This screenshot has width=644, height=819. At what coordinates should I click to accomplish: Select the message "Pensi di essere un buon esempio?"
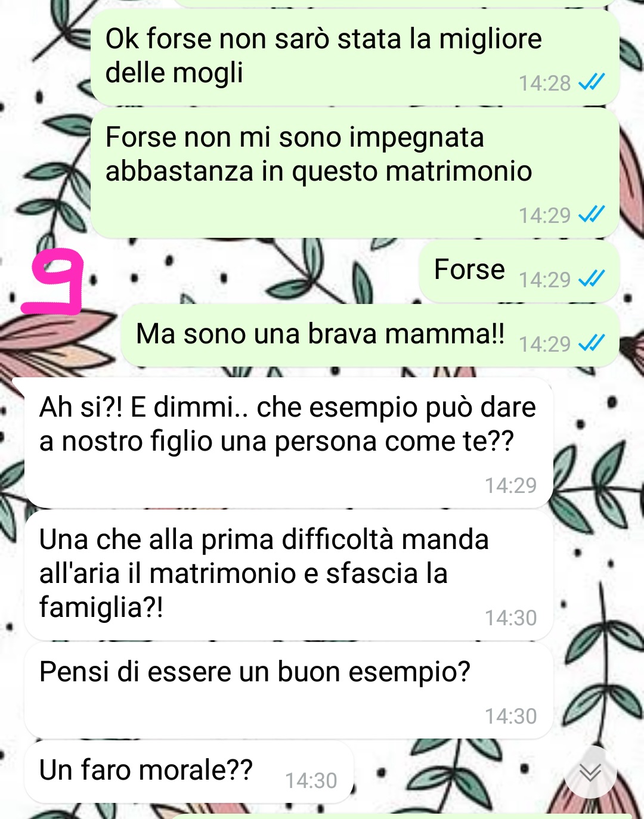click(x=289, y=691)
